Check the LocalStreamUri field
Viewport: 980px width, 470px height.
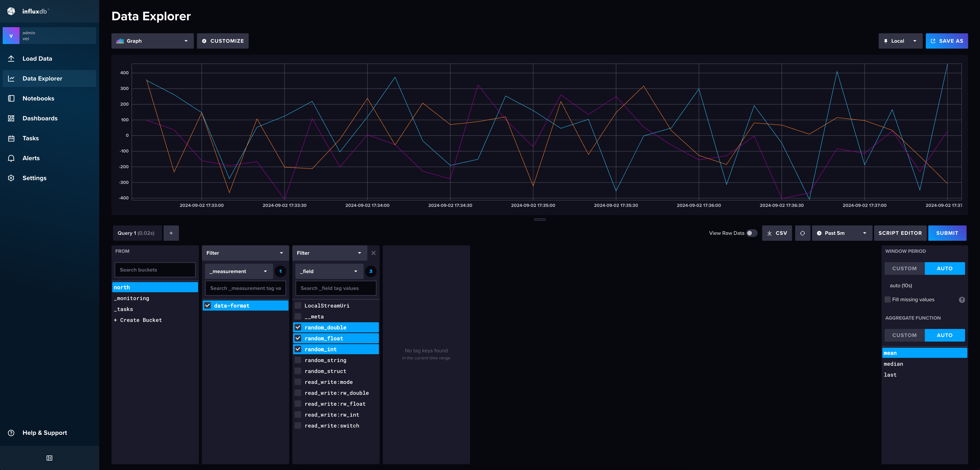click(x=298, y=305)
